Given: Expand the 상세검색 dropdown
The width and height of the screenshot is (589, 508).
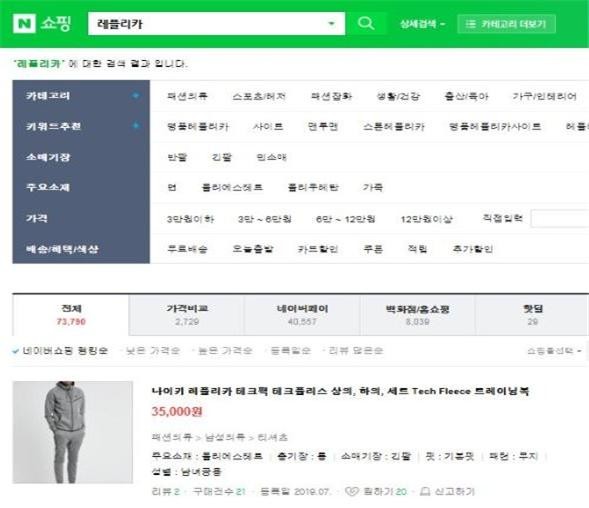Looking at the screenshot, I should click(x=422, y=24).
